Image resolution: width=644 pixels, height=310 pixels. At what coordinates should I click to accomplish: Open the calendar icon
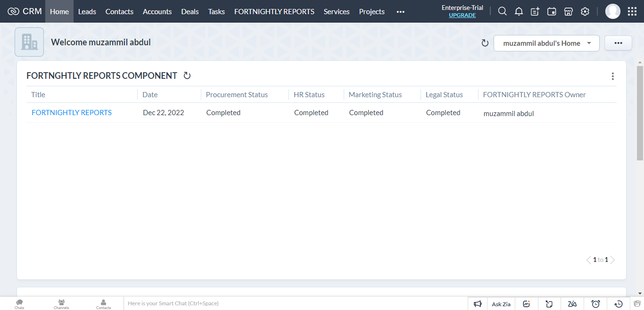click(552, 11)
